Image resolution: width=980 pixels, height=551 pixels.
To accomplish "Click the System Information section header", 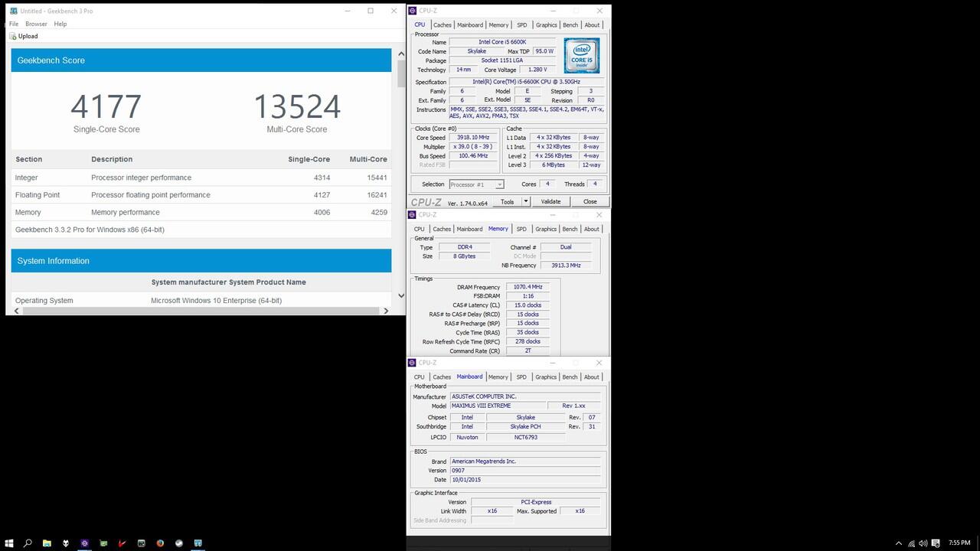I will 201,261.
